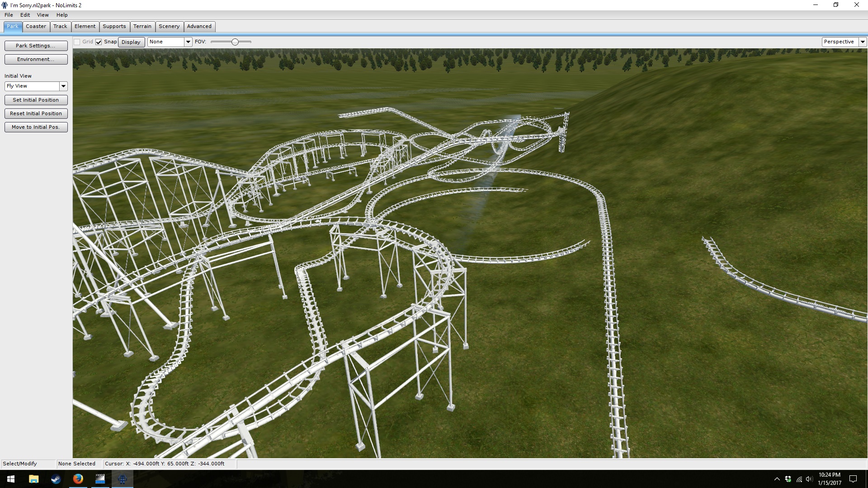Open Firefox from the taskbar

coord(78,479)
